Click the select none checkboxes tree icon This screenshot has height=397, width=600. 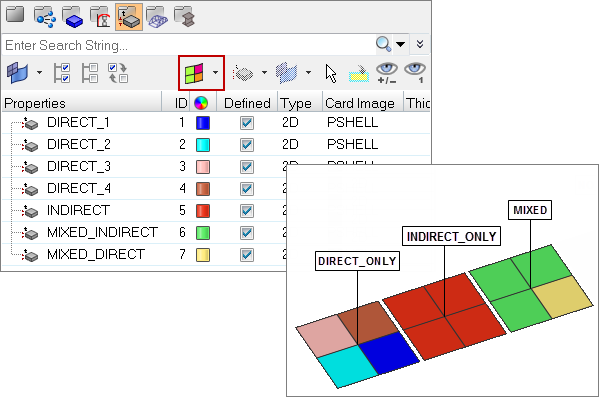[x=90, y=73]
